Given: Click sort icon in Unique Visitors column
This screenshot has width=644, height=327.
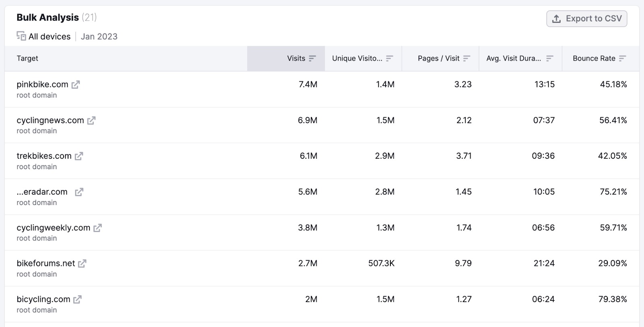Looking at the screenshot, I should pos(389,58).
